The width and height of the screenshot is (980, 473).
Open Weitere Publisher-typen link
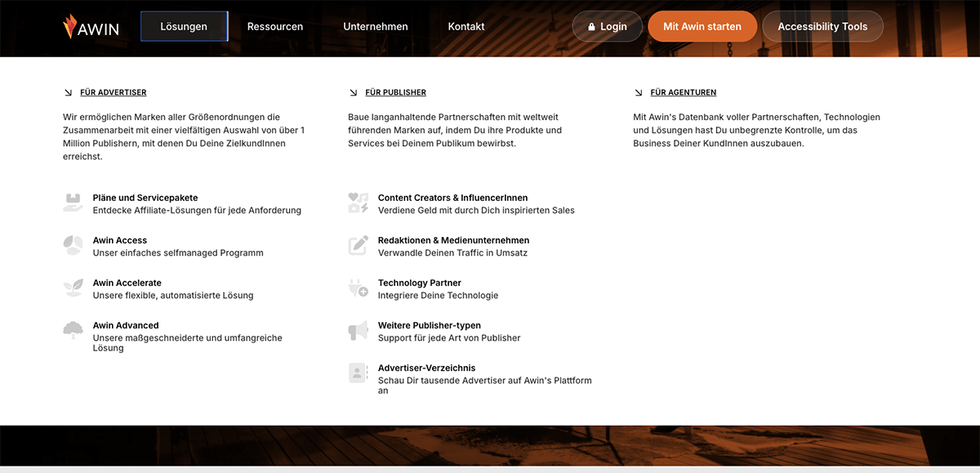430,325
